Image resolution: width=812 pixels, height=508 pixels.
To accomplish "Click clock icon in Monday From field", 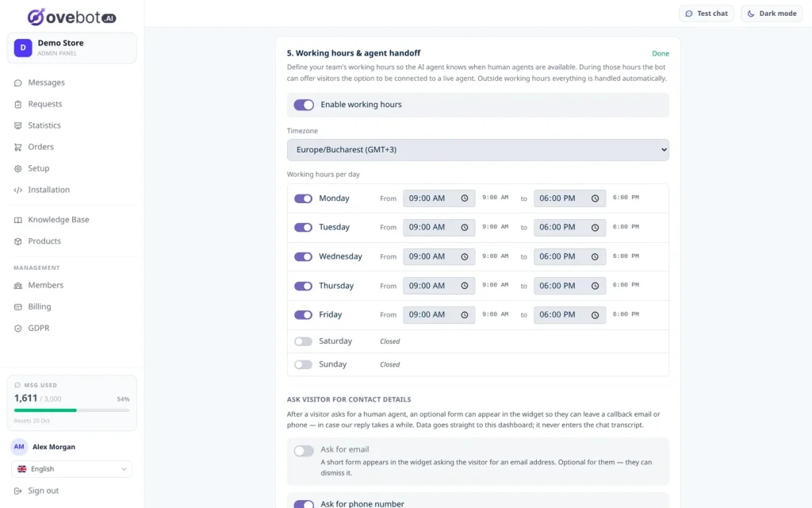I will point(465,198).
